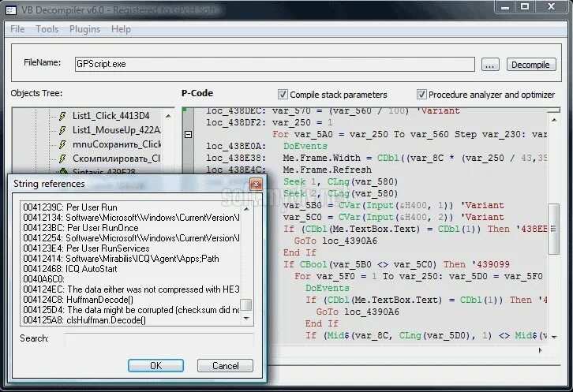
Task: Click OK in String references dialog
Action: pos(155,366)
